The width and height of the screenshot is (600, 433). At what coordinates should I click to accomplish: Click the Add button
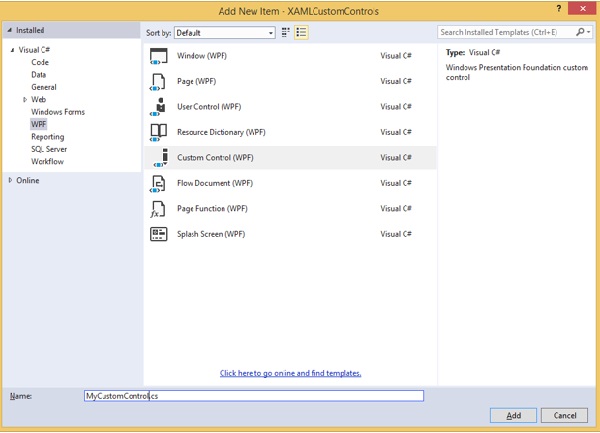513,415
